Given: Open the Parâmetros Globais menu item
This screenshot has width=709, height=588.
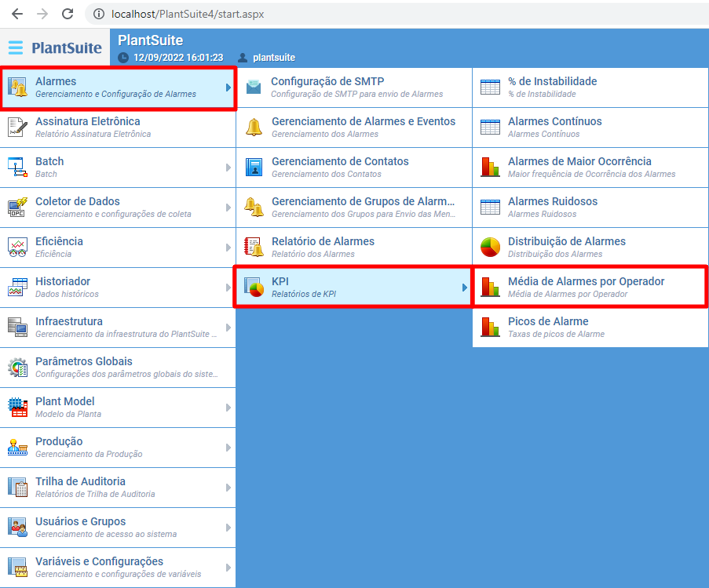Looking at the screenshot, I should coord(118,367).
